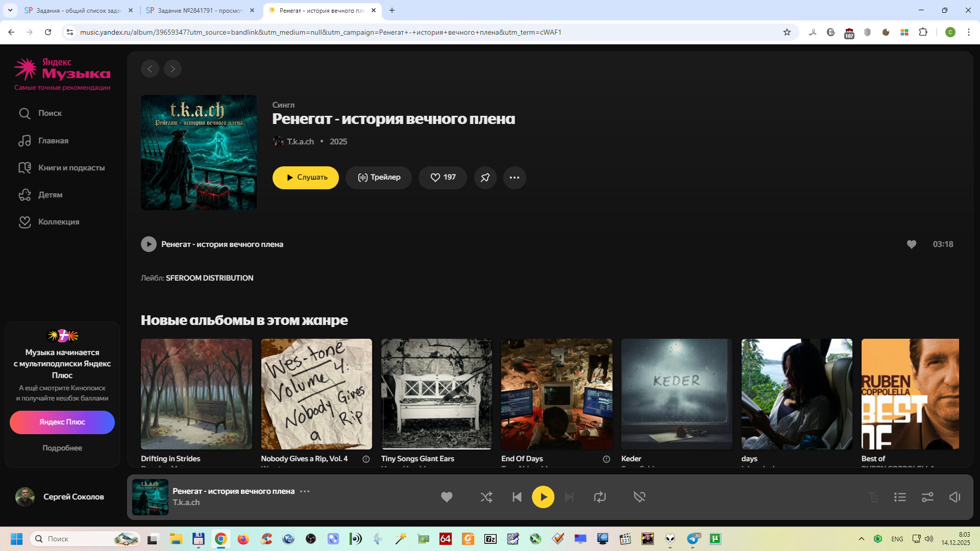Open track options dots in player bar
980x551 pixels.
pos(305,491)
